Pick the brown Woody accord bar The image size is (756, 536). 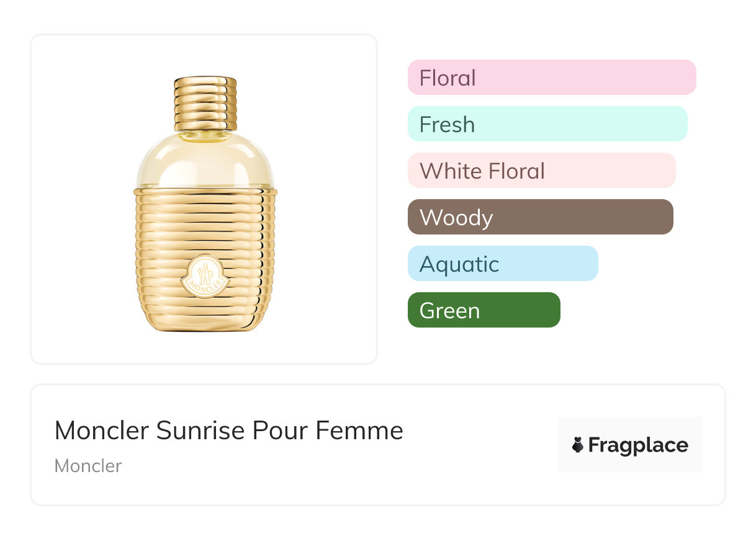pos(540,217)
